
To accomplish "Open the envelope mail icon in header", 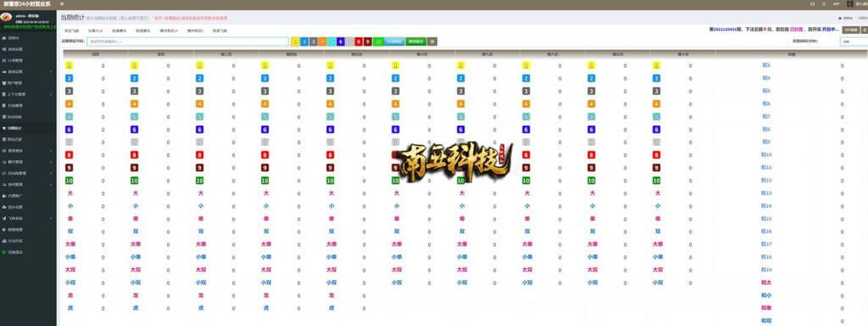I will [x=812, y=3].
